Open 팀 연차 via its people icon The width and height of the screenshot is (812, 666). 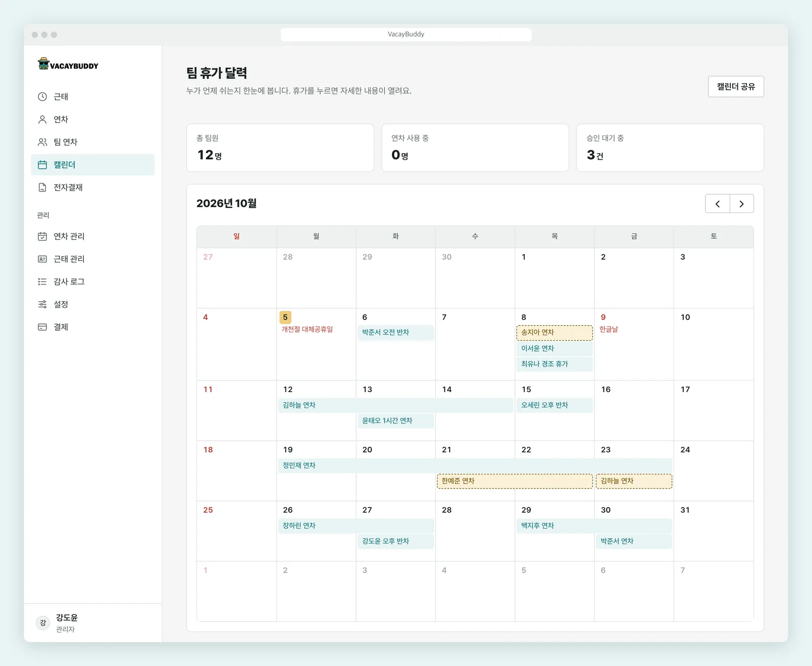click(43, 142)
